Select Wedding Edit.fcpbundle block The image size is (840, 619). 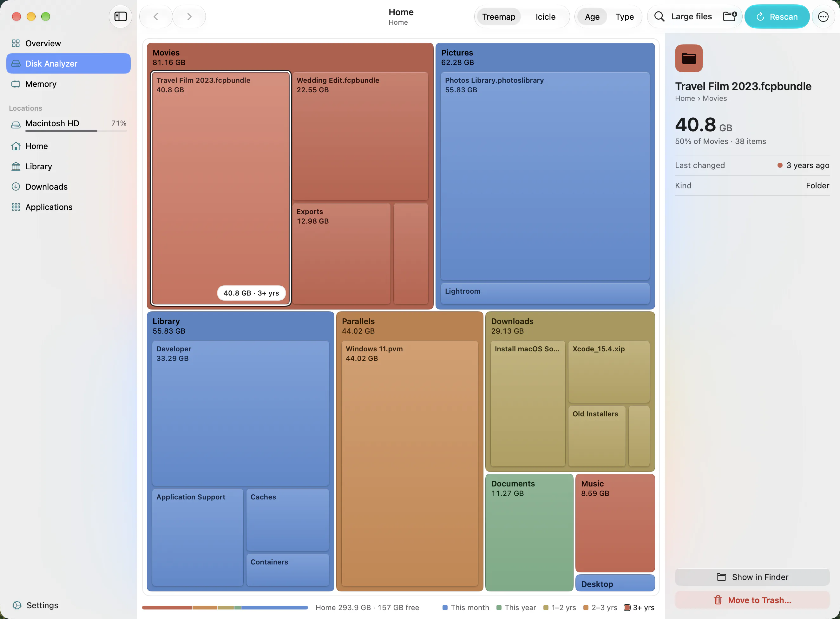click(x=360, y=136)
